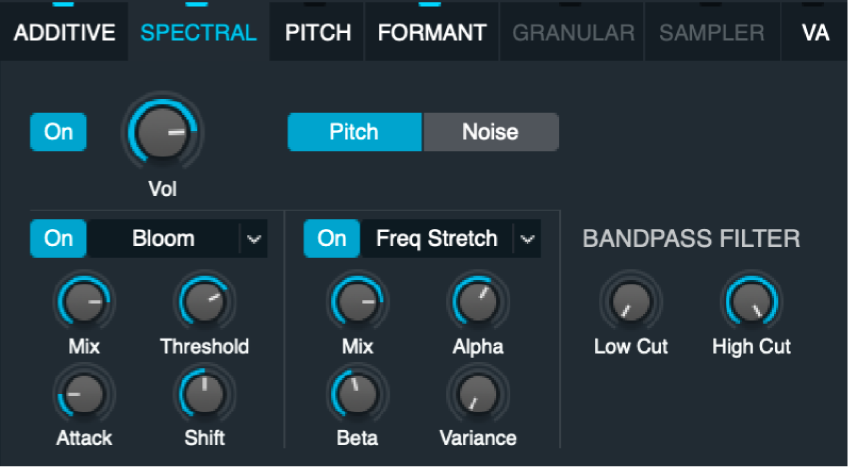
Task: Click the Attack knob
Action: pyautogui.click(x=84, y=395)
